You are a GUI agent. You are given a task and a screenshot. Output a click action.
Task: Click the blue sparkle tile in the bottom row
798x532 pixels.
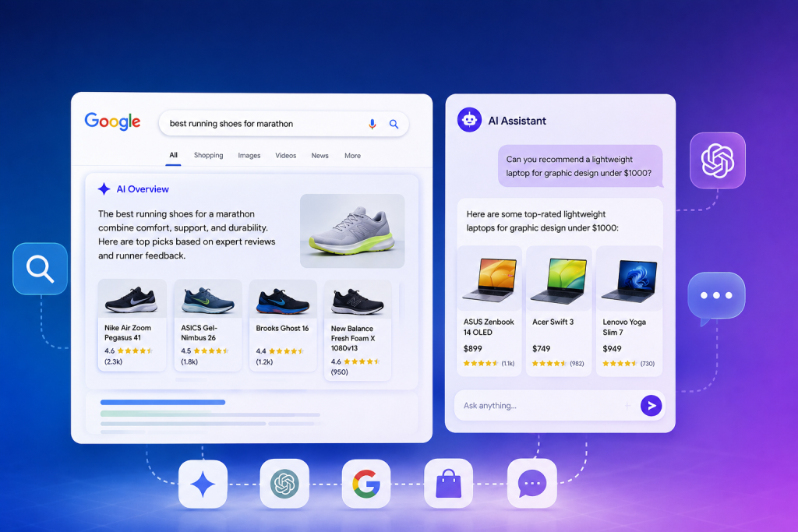coord(203,484)
